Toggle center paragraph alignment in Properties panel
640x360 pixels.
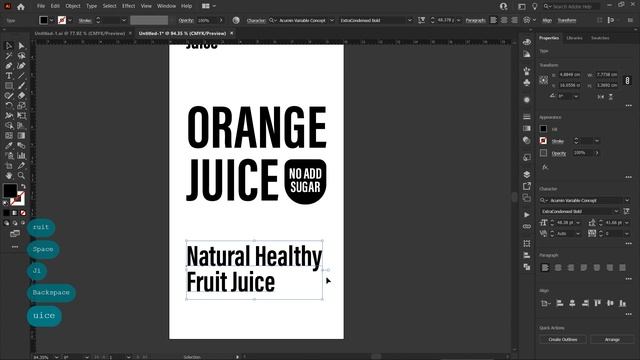click(558, 268)
